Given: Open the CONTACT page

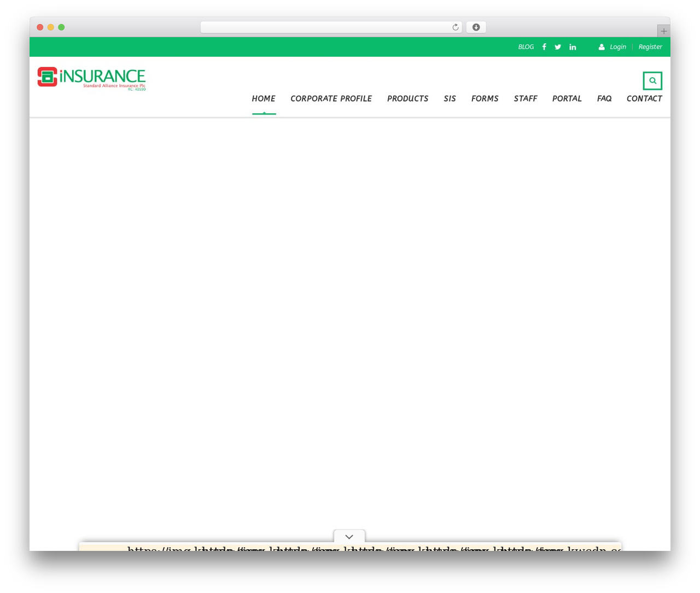Looking at the screenshot, I should tap(644, 98).
